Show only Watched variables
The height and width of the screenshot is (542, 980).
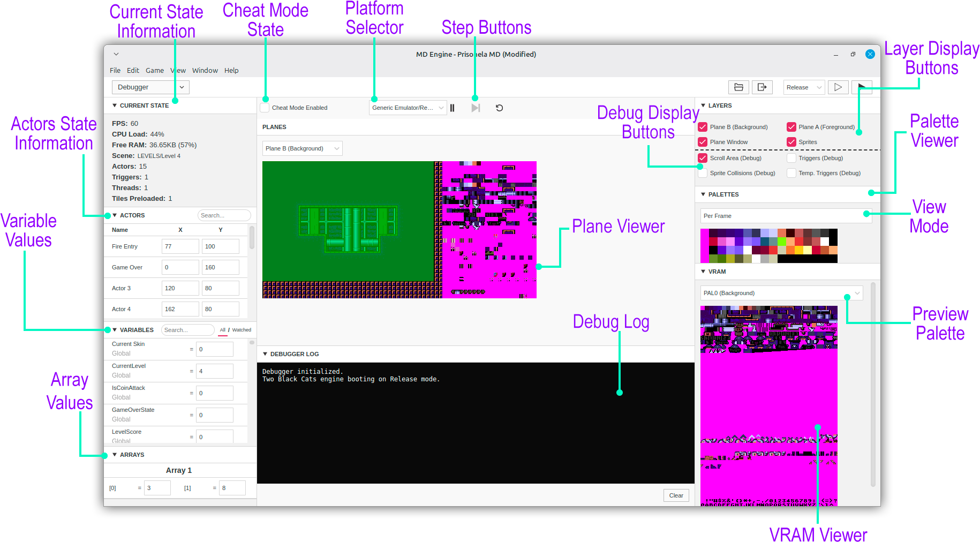[242, 330]
